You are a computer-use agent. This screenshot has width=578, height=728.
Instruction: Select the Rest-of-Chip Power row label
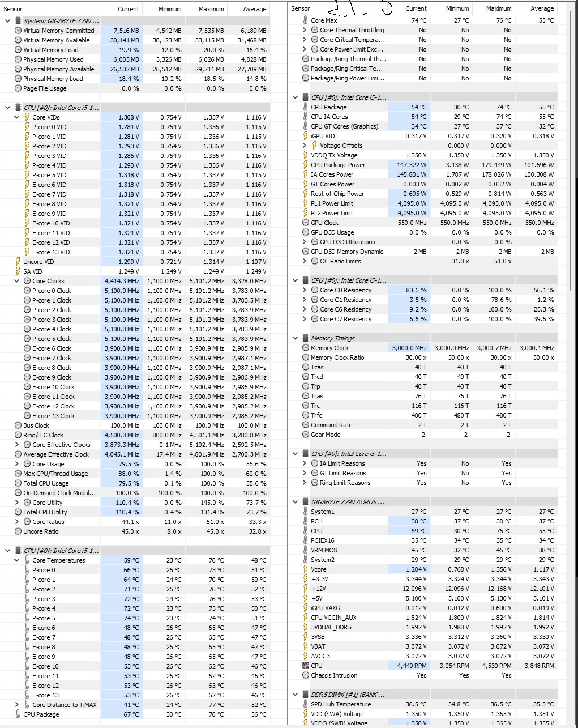[x=337, y=194]
